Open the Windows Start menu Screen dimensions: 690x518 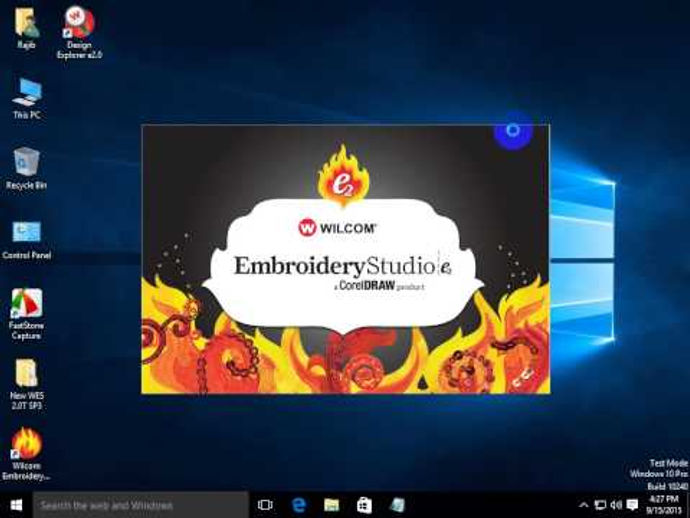coord(16,505)
